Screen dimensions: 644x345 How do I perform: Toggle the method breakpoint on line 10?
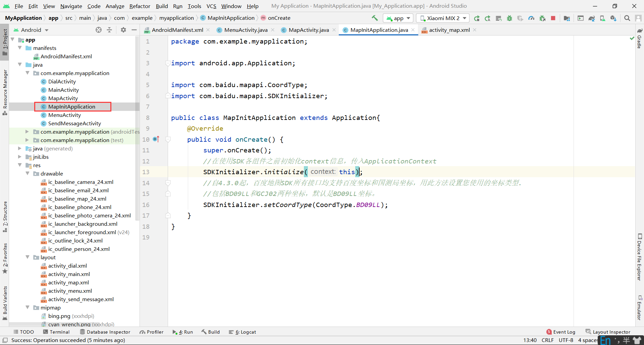[x=155, y=139]
